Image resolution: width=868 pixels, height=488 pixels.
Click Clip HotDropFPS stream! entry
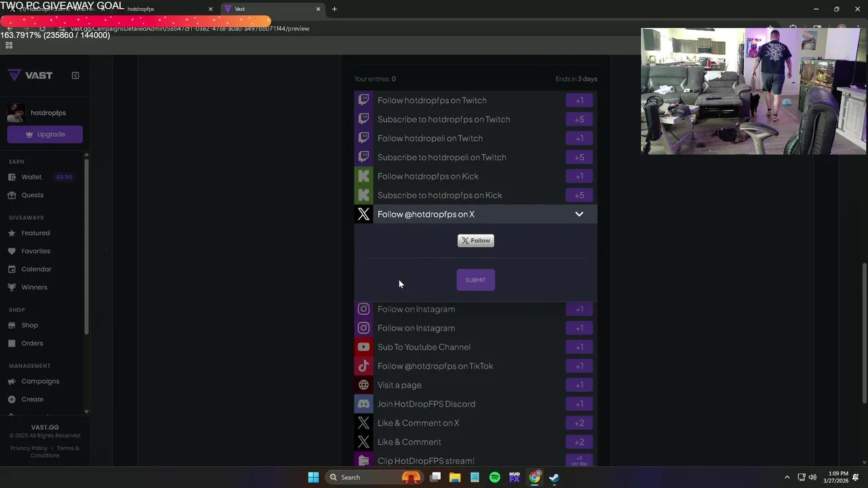(x=475, y=460)
